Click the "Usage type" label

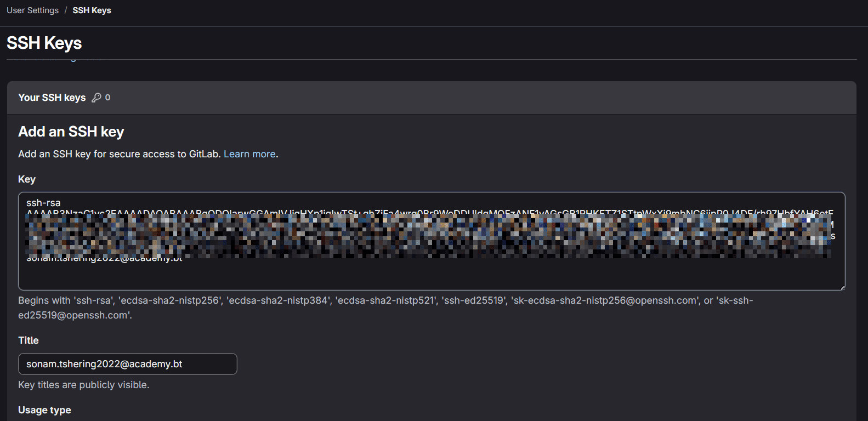[x=44, y=410]
